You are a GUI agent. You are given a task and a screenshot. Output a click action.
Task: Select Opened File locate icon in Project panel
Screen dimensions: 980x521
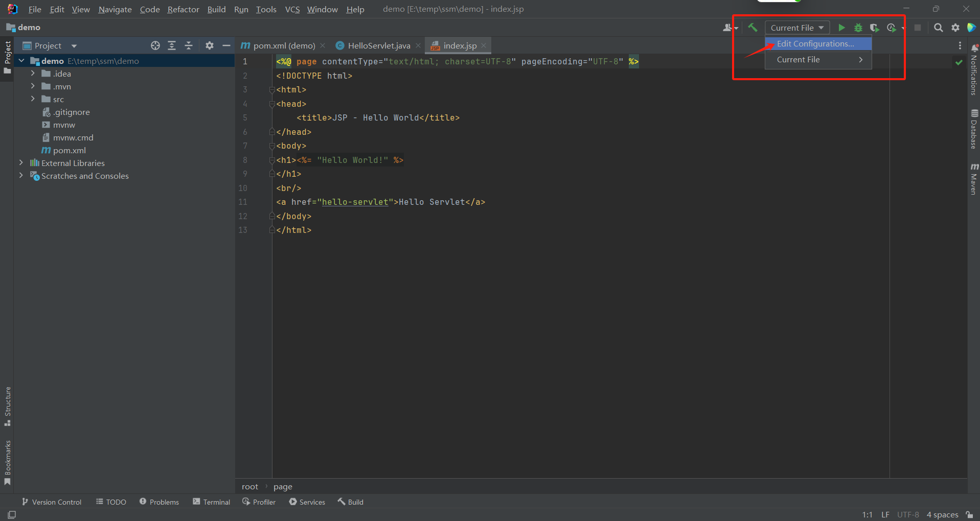[x=155, y=45]
